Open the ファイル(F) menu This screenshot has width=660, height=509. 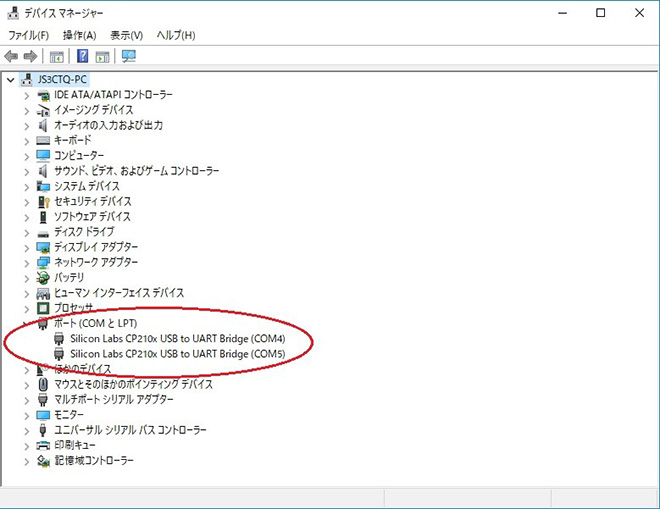(28, 35)
